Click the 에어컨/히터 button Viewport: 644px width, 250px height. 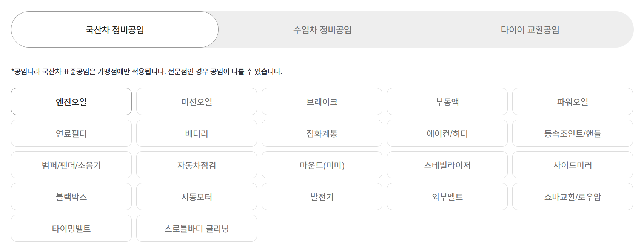pos(448,133)
